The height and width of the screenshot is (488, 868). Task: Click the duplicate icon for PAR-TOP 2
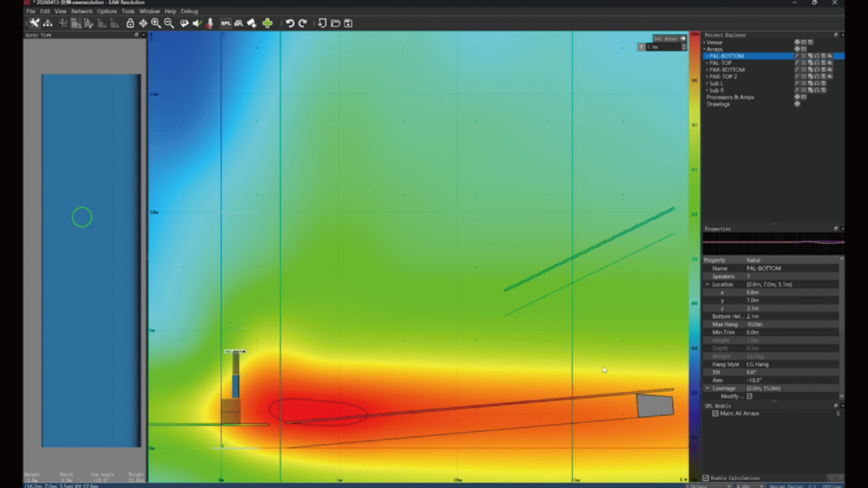tap(810, 77)
